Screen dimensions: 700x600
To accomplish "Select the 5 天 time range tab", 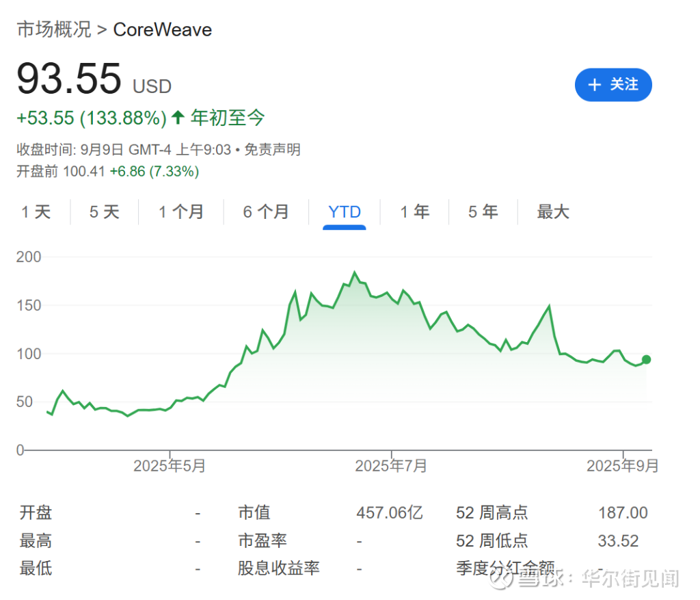I will coord(105,212).
